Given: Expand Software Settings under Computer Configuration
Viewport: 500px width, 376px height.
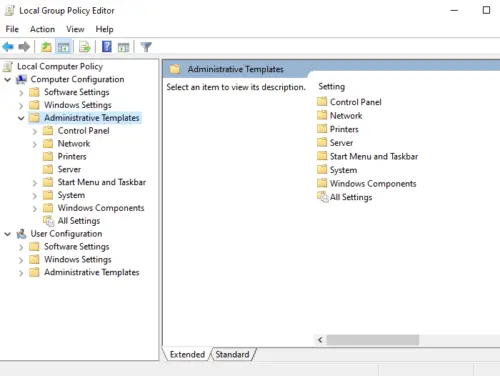Looking at the screenshot, I should (x=21, y=93).
